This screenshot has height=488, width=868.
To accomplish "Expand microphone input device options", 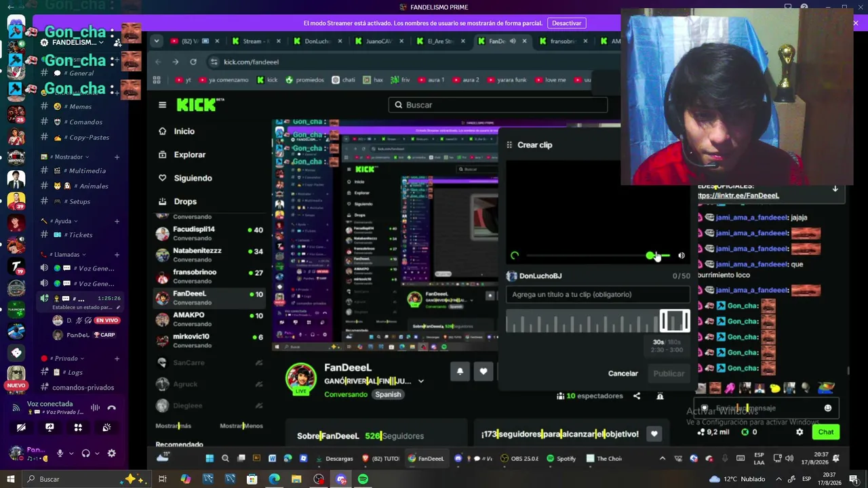I will (71, 453).
